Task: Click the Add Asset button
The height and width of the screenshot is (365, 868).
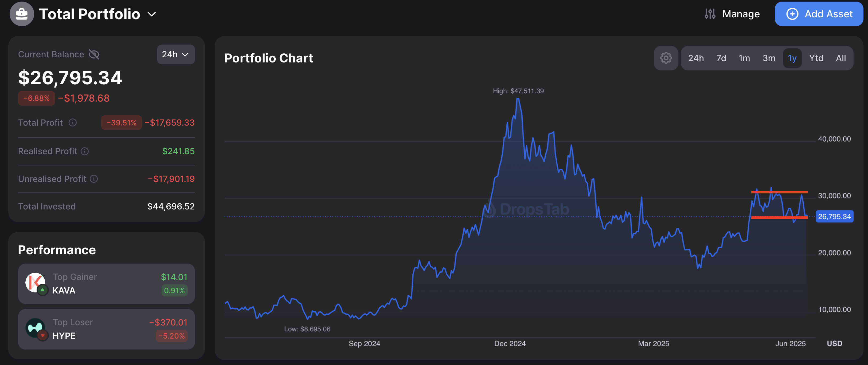Action: pyautogui.click(x=819, y=14)
